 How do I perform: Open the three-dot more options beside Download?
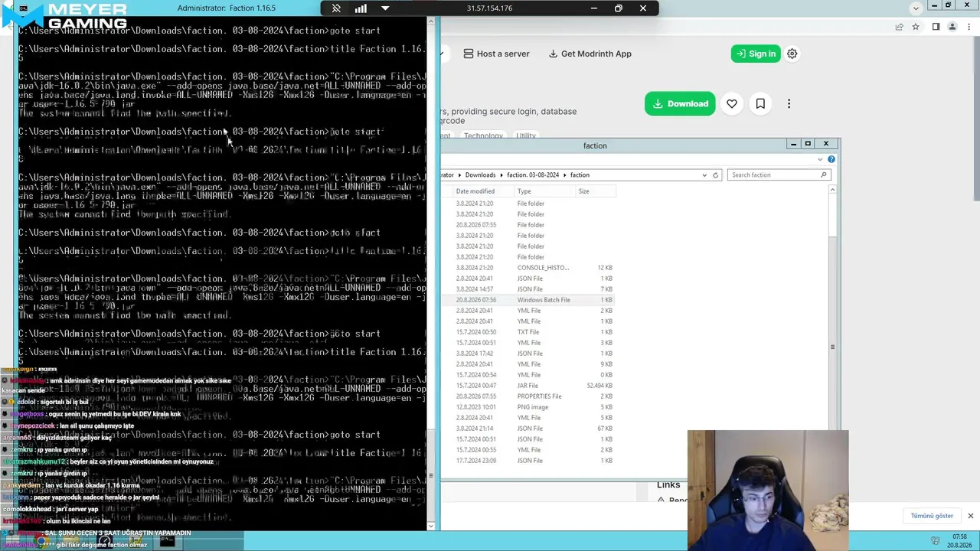(789, 104)
